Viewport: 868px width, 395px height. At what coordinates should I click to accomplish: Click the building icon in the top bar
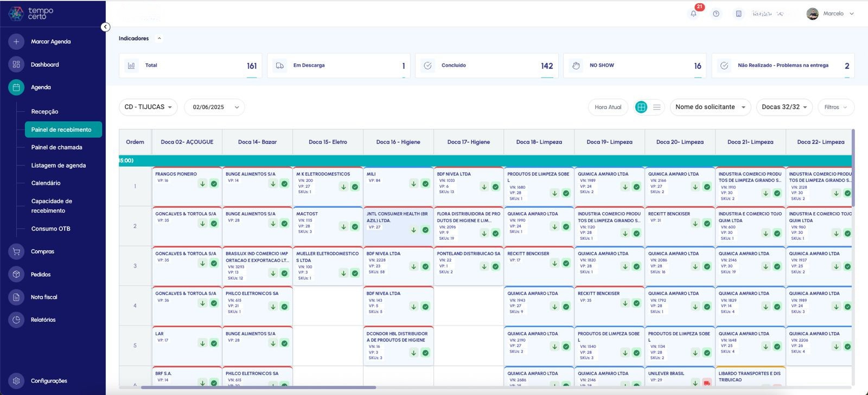[x=738, y=14]
